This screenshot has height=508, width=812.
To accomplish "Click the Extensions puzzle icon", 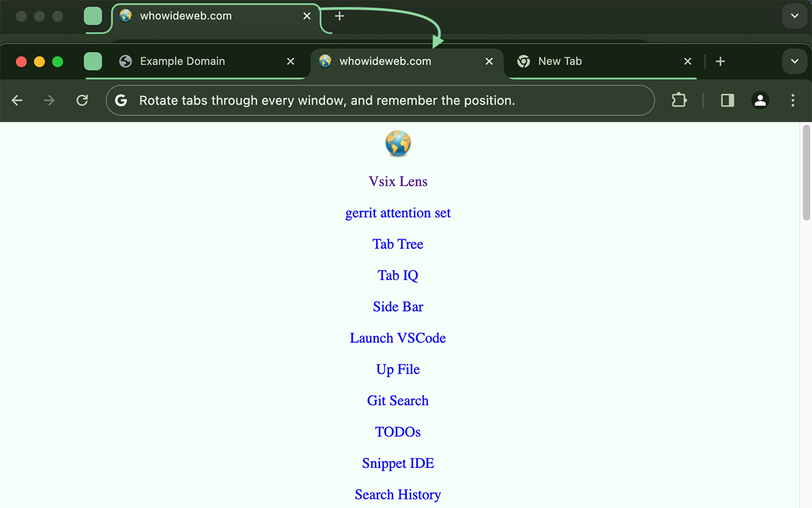I will click(x=679, y=100).
